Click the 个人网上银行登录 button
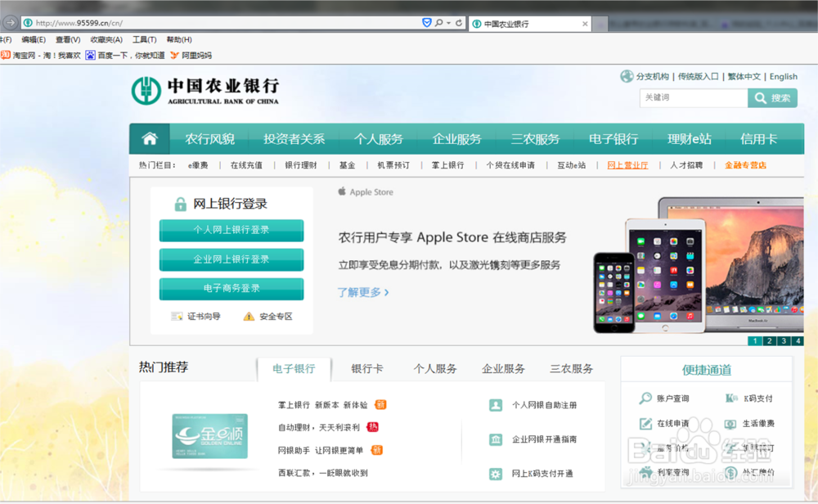This screenshot has width=818, height=504. 231,230
